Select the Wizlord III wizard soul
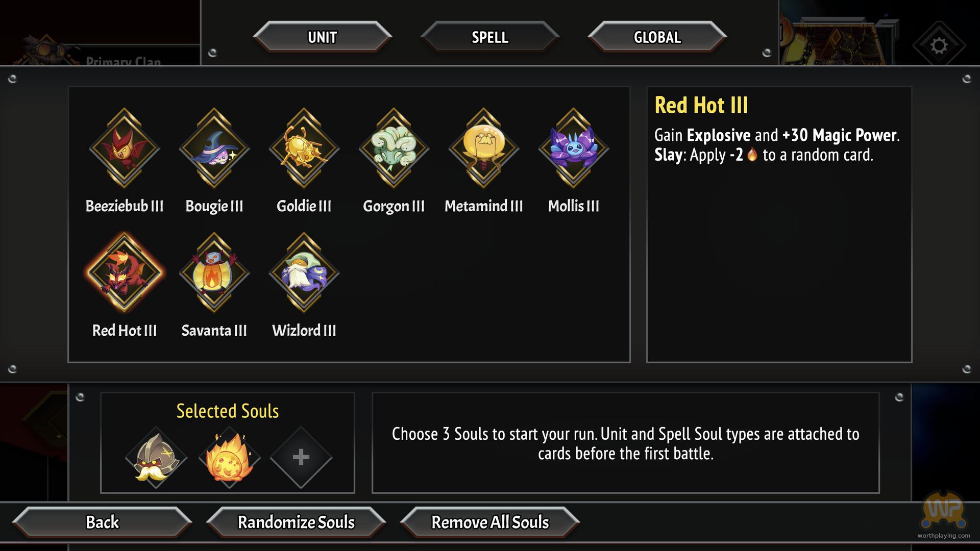 pyautogui.click(x=304, y=273)
